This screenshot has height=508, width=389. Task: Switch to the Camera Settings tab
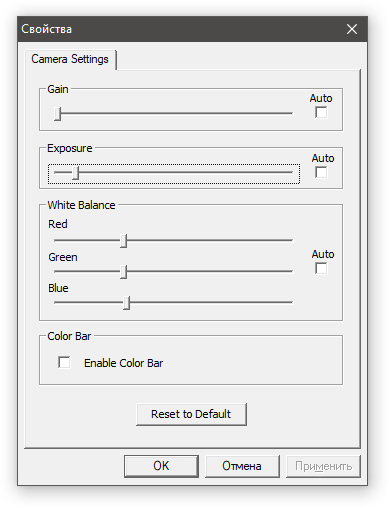coord(70,59)
